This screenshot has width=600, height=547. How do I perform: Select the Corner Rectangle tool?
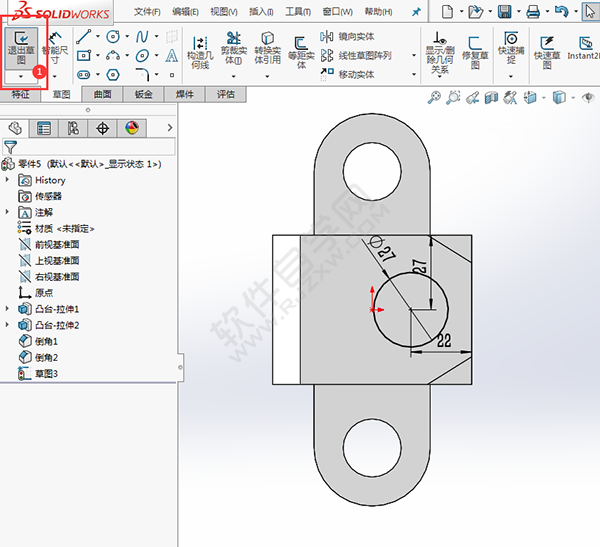[x=83, y=56]
